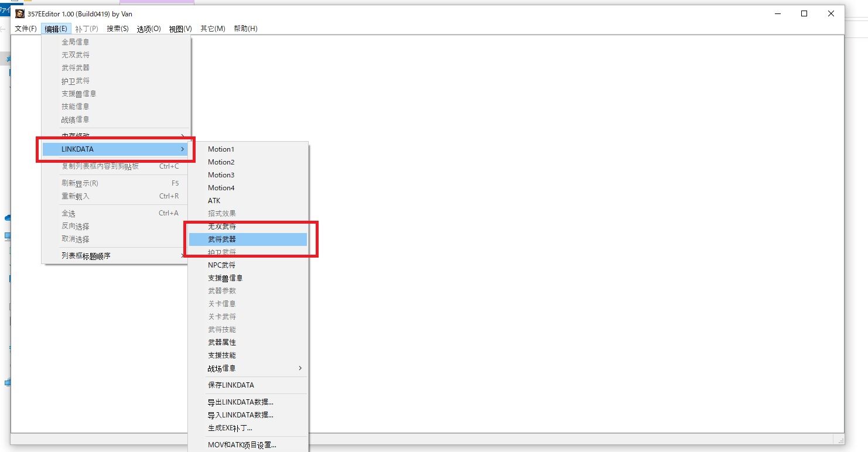Open the 文件(F) menu
The image size is (868, 452).
click(x=26, y=29)
